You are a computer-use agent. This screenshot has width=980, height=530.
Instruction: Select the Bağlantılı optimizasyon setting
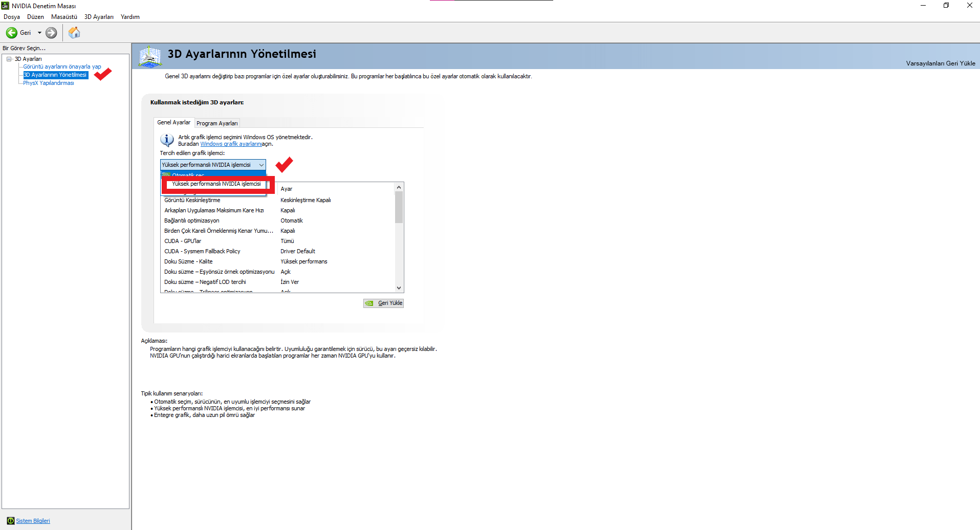click(x=278, y=220)
